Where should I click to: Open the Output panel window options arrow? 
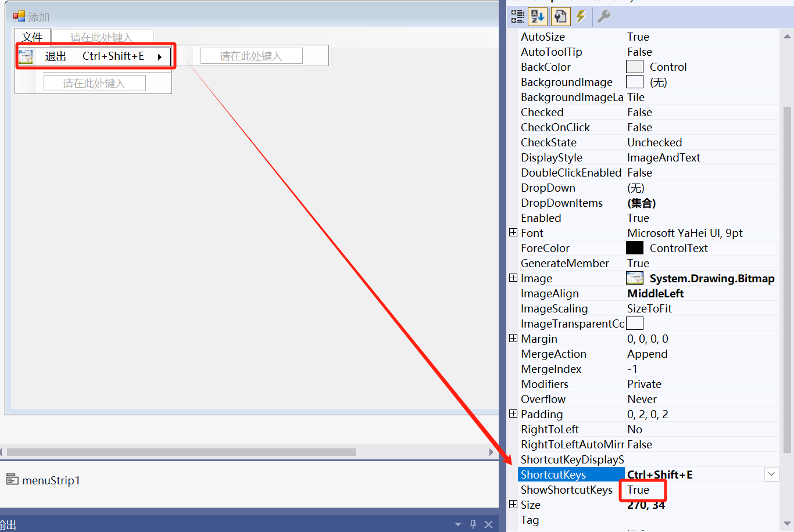(x=458, y=524)
